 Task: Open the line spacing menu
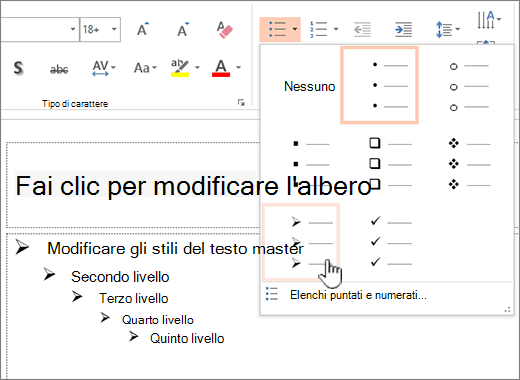coord(448,29)
